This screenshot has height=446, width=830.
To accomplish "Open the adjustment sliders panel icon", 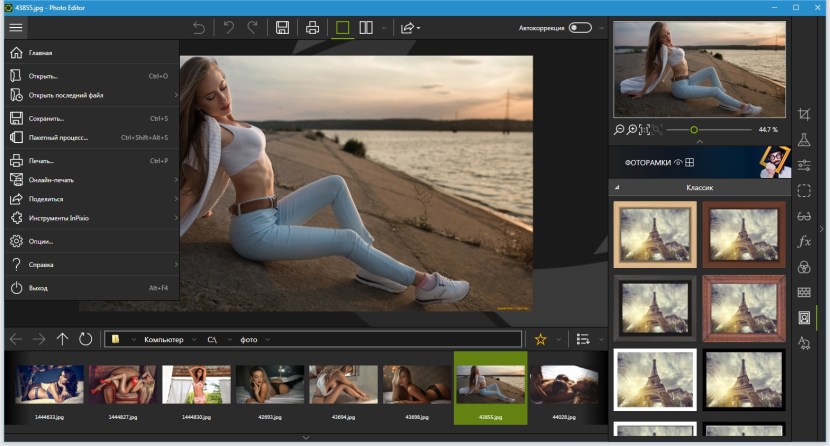I will [804, 165].
